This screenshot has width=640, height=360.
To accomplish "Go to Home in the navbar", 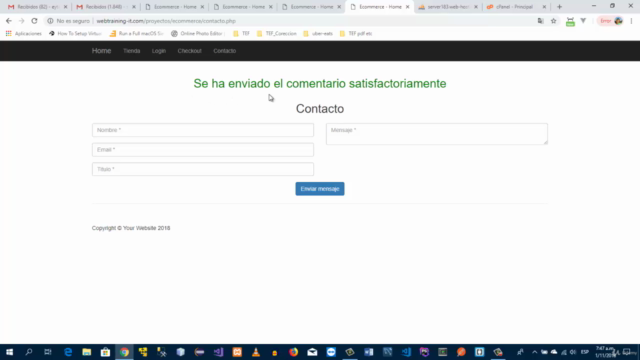I will (x=101, y=51).
